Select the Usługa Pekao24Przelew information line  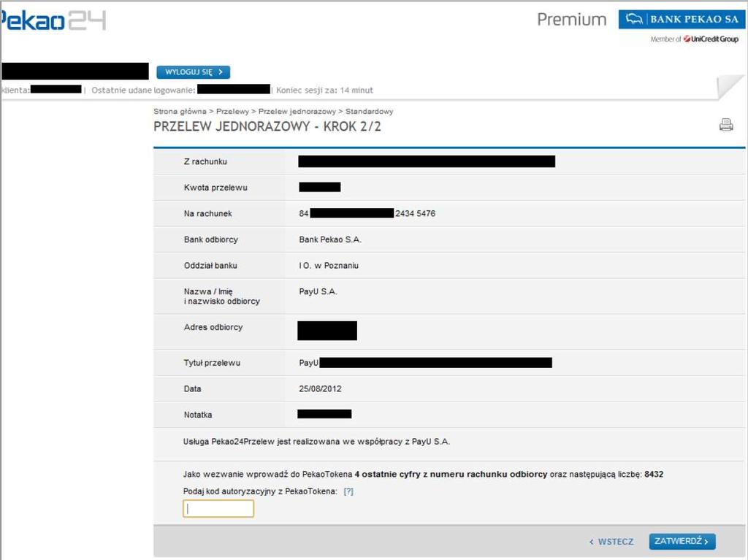click(x=316, y=442)
